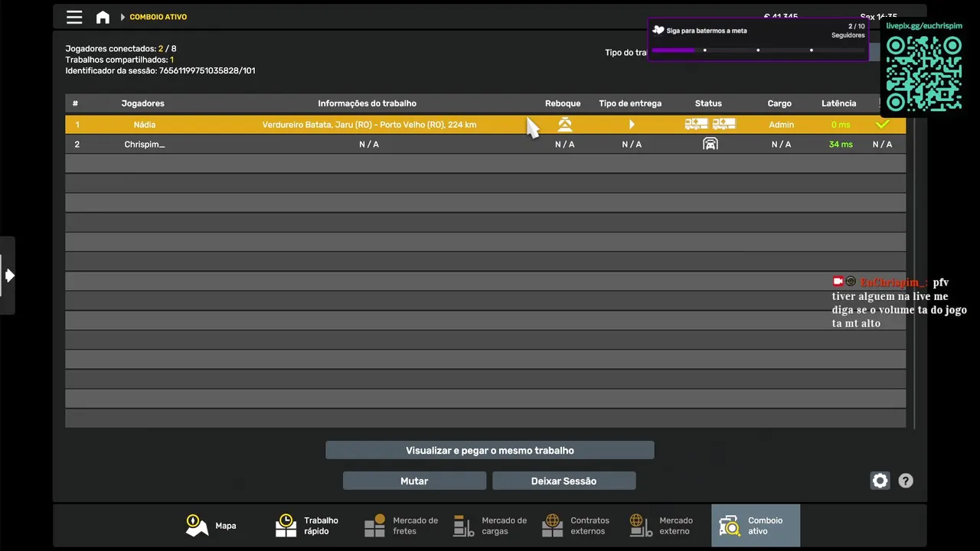Click the 34 ms latency value
980x551 pixels.
pyautogui.click(x=841, y=144)
